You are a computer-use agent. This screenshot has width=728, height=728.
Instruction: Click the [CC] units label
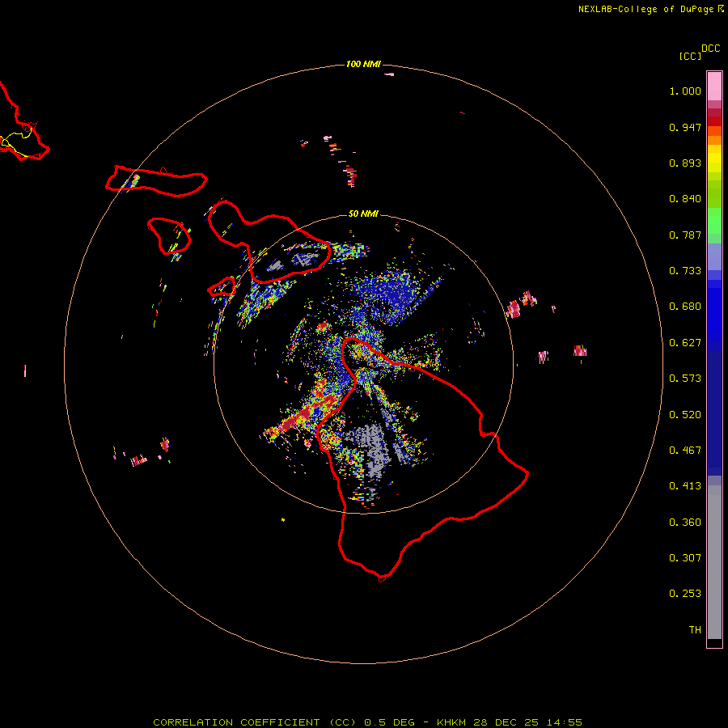(x=690, y=56)
